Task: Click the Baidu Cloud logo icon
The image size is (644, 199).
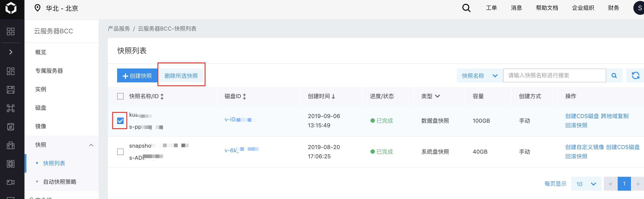Action: [11, 8]
